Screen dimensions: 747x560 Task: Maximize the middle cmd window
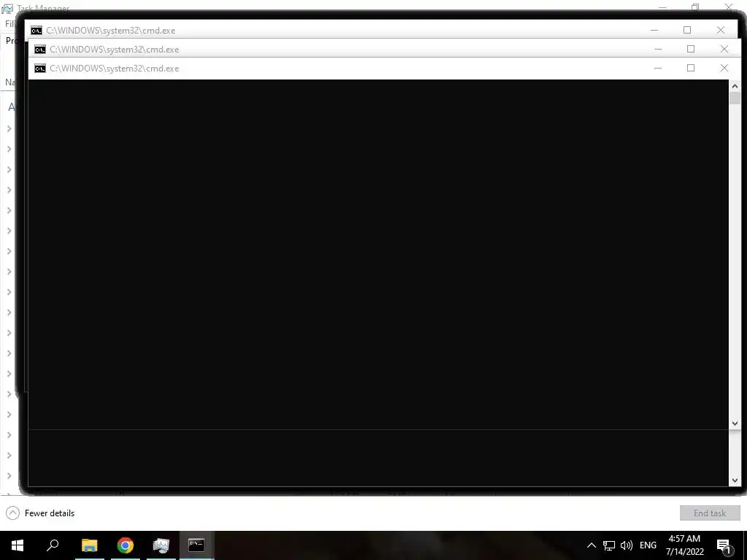[691, 49]
